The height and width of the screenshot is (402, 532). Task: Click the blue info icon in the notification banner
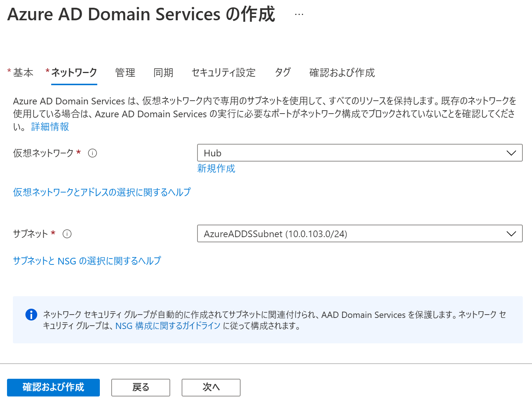tap(31, 315)
